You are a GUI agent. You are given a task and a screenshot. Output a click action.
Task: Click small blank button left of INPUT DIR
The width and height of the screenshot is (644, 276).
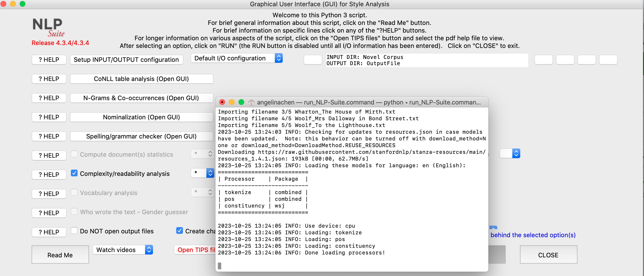312,60
